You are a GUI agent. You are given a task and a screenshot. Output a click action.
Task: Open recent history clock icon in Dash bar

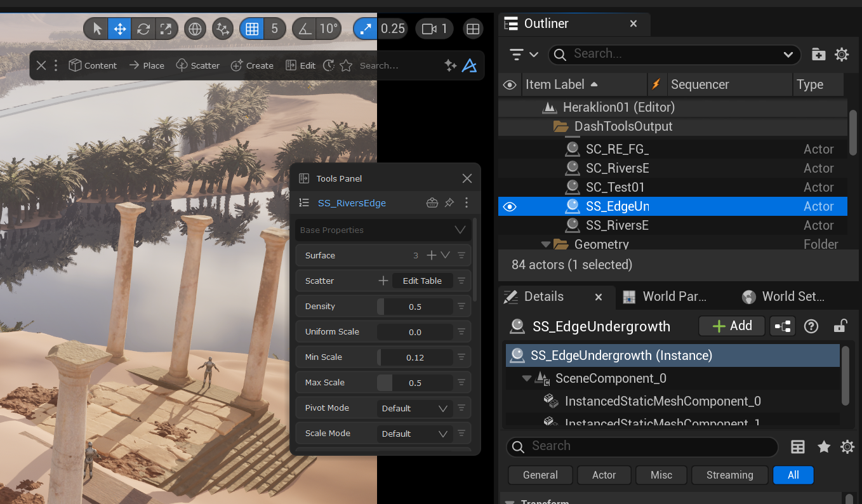329,65
